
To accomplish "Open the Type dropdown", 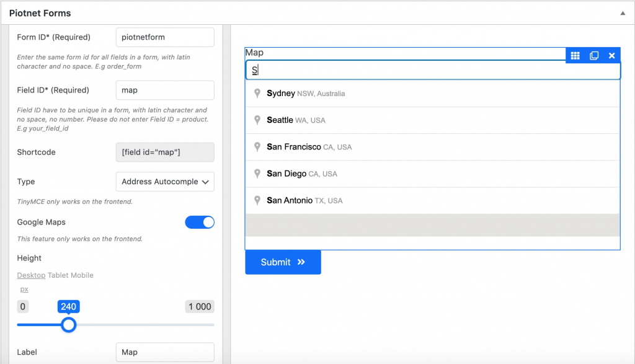I will 165,182.
